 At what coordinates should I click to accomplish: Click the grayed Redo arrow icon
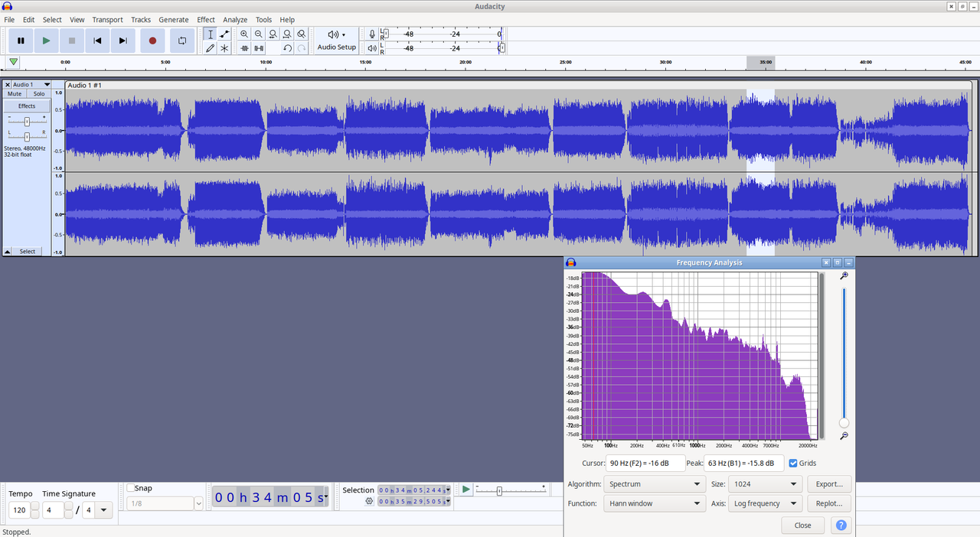tap(302, 48)
